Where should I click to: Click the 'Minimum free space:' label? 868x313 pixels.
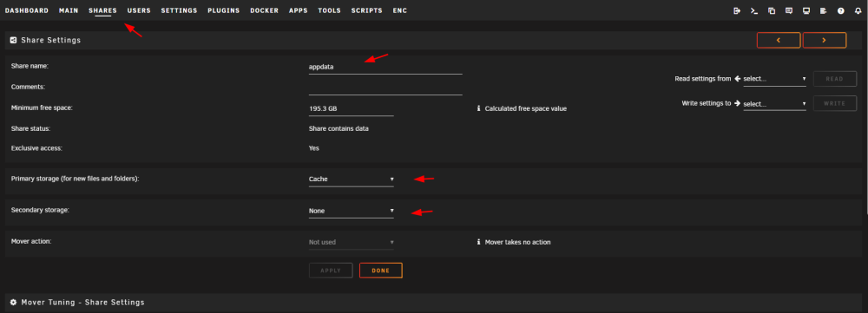(x=42, y=108)
